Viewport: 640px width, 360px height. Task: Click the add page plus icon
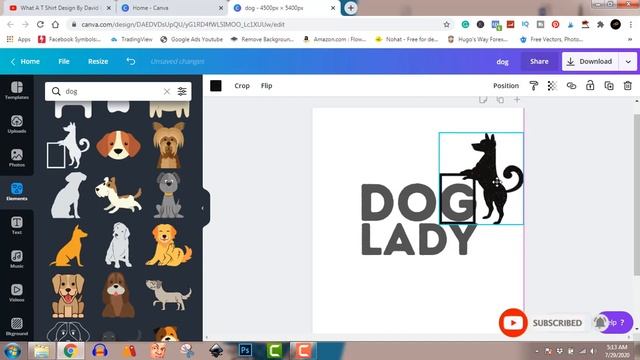point(517,100)
